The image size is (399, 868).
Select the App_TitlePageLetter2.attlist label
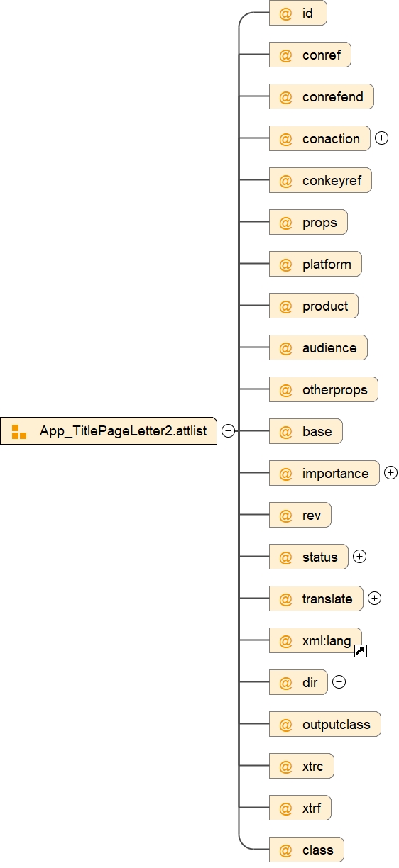[x=124, y=431]
